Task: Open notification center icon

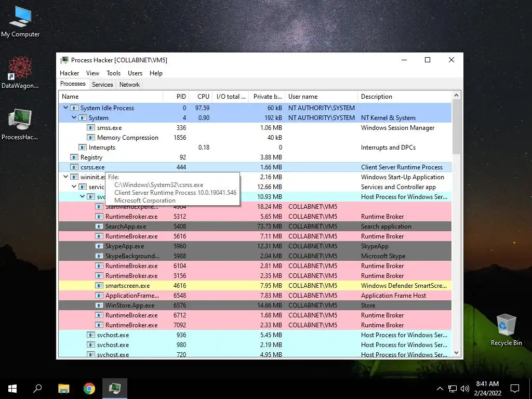Action: [x=515, y=389]
